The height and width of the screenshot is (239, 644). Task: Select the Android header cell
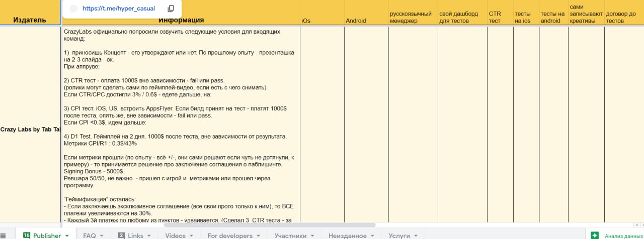click(366, 13)
